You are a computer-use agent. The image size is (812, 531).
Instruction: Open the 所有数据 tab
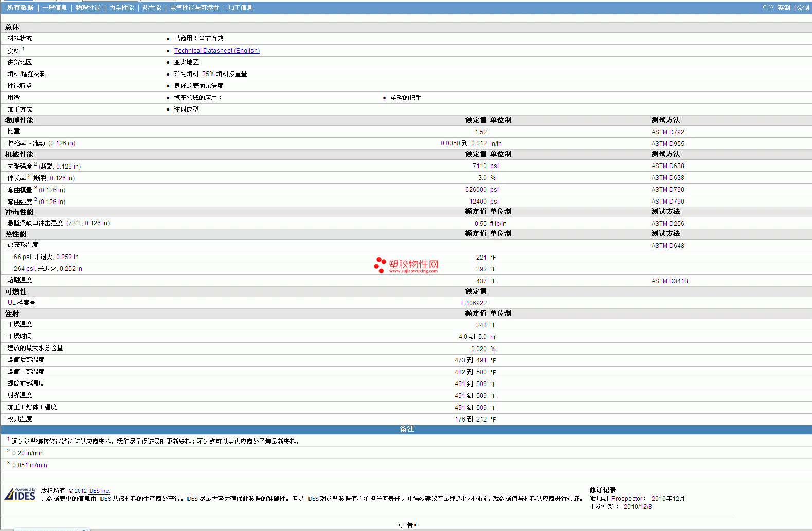[x=20, y=8]
